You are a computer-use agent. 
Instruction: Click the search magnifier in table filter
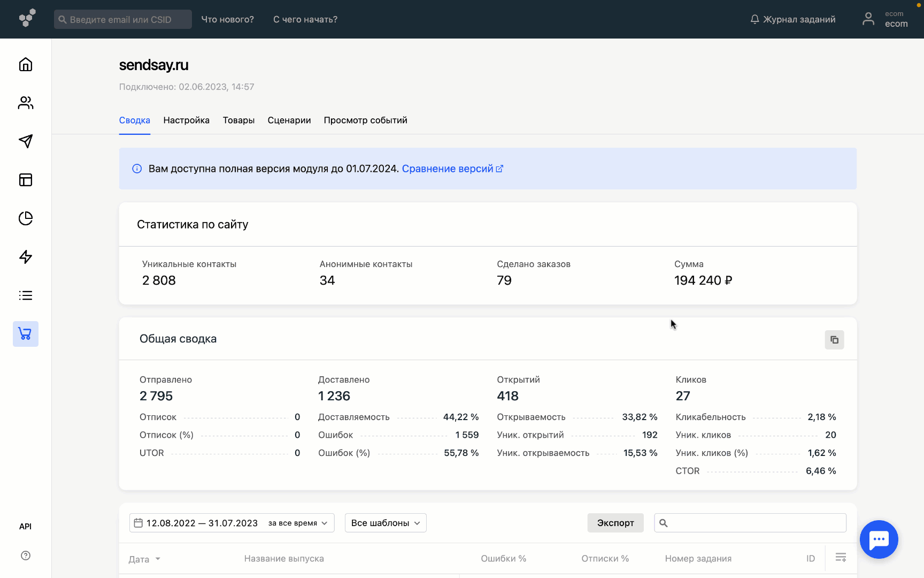[664, 523]
